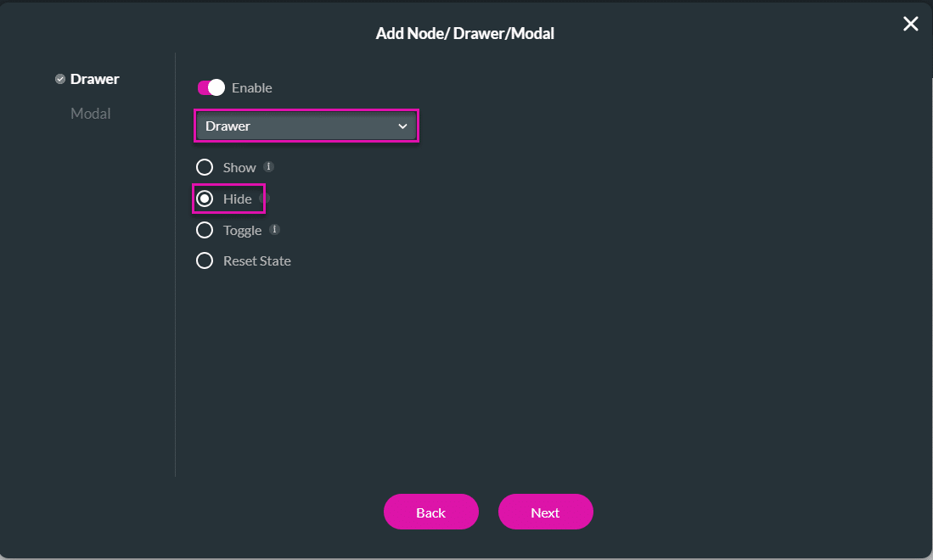Click the chevron icon on the Drawer selector
The image size is (933, 560).
click(402, 126)
